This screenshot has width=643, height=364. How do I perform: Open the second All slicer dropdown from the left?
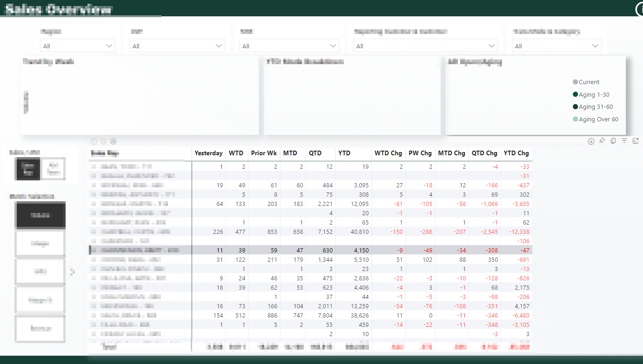click(x=177, y=46)
